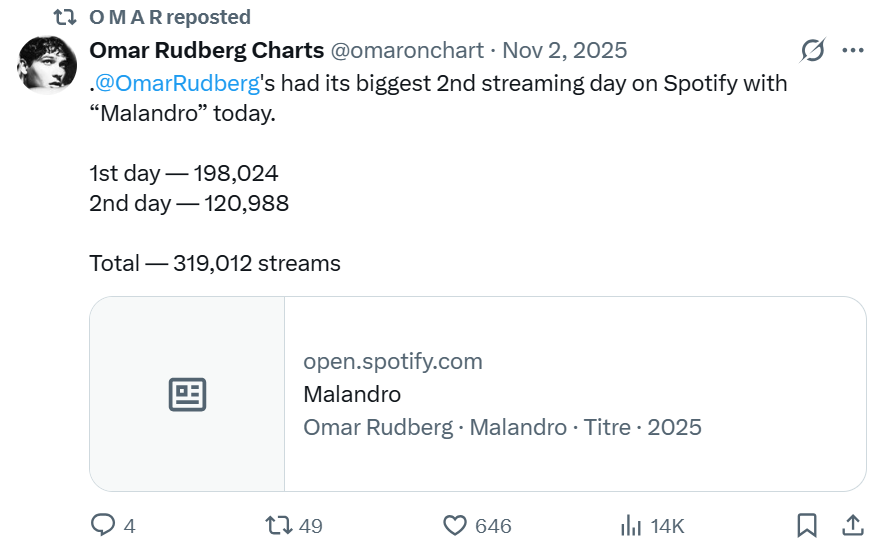
Task: Click the @omaronchart handle
Action: (407, 50)
